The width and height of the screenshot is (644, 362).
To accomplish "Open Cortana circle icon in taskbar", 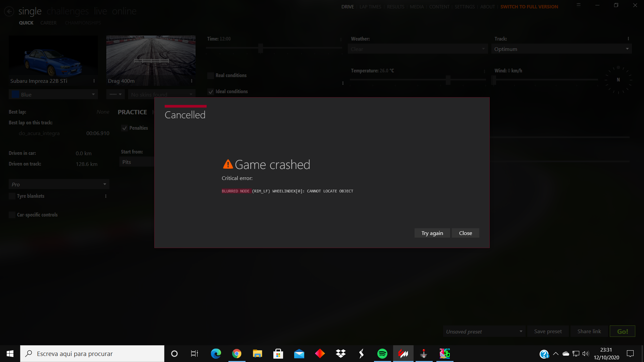I will (174, 354).
